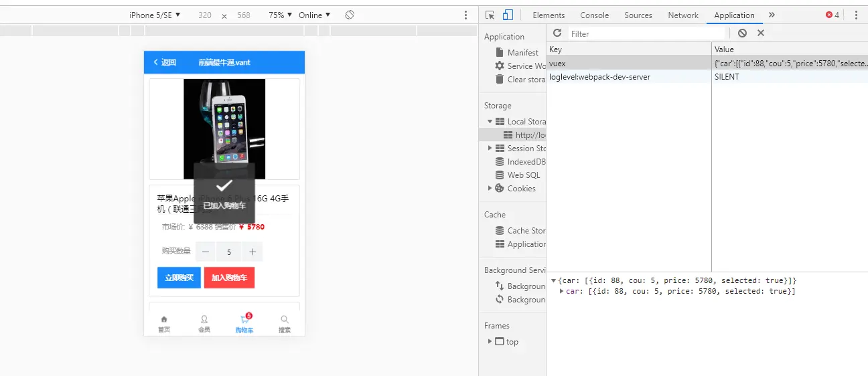Collapse the root object preview arrow

pyautogui.click(x=553, y=280)
